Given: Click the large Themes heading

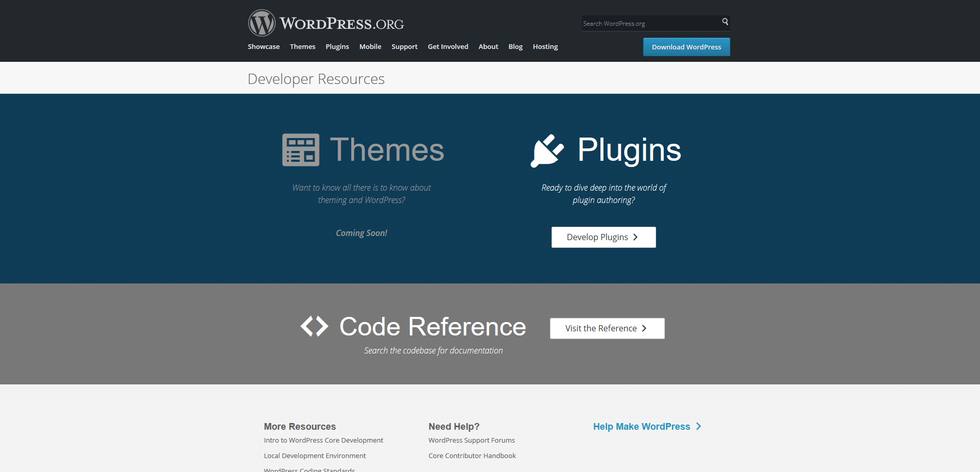Looking at the screenshot, I should pos(387,150).
